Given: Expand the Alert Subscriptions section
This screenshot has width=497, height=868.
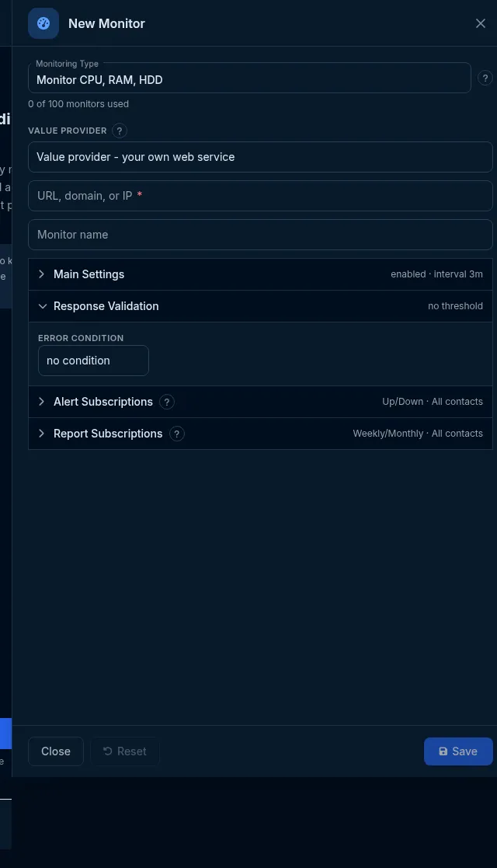Looking at the screenshot, I should 260,402.
